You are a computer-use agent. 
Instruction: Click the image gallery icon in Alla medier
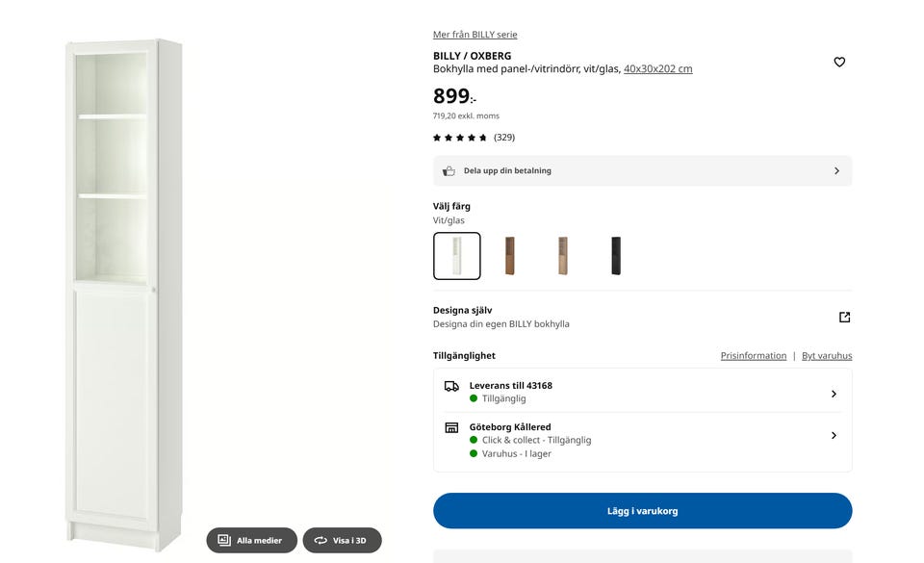coord(224,540)
